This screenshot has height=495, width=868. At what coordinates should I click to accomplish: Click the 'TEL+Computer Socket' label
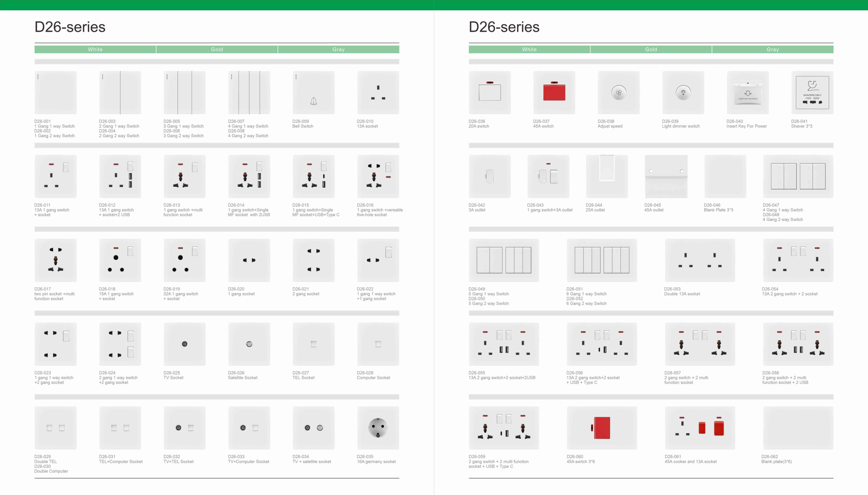[x=121, y=462]
